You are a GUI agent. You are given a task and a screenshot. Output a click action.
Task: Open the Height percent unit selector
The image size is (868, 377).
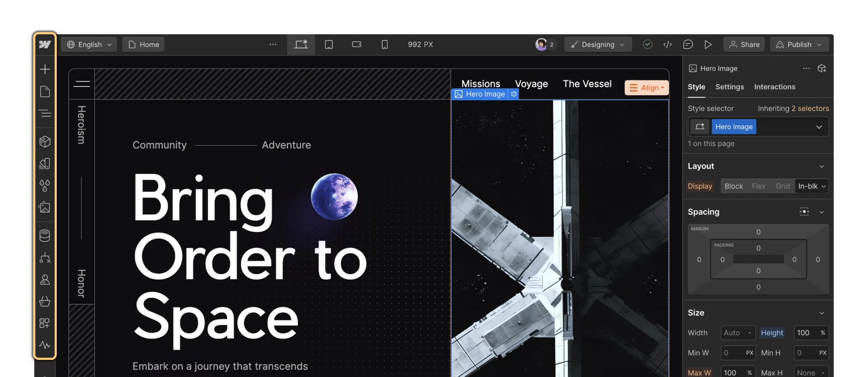pos(823,333)
